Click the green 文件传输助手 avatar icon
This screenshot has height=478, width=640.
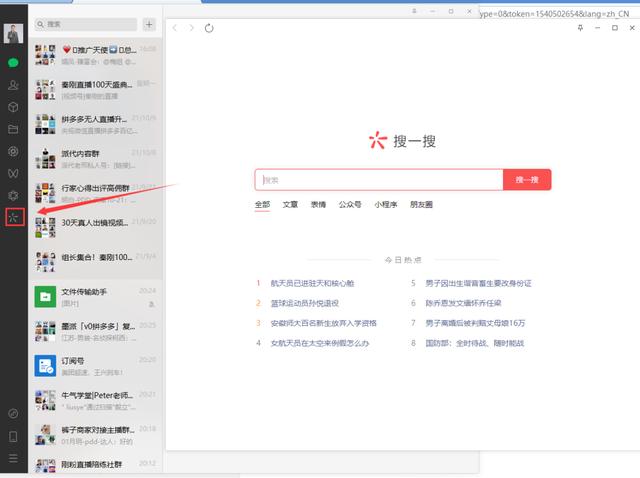(x=45, y=297)
